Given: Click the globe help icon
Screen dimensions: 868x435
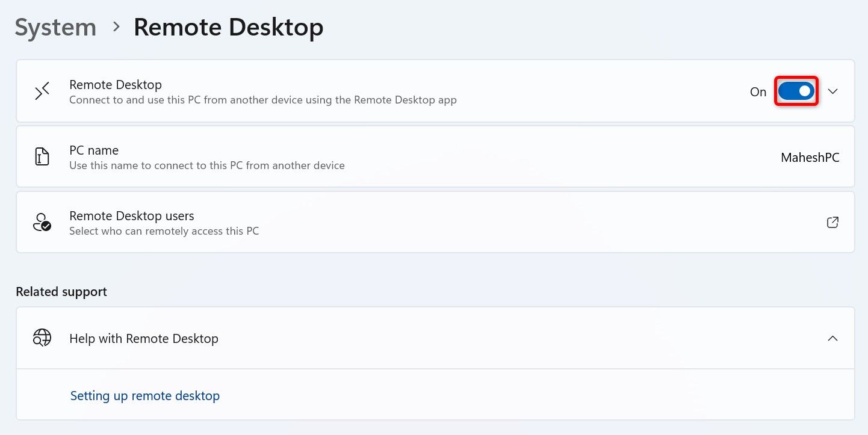Looking at the screenshot, I should point(42,338).
